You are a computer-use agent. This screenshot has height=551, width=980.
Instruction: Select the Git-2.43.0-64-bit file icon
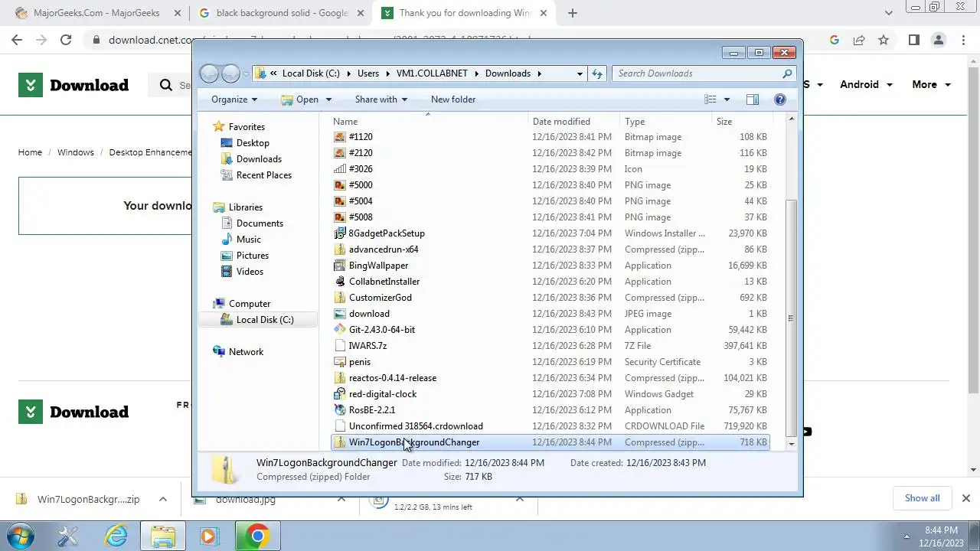[x=341, y=330]
